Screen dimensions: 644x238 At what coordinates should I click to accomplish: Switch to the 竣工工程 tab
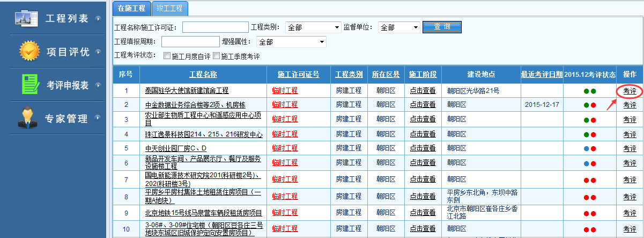pos(169,8)
